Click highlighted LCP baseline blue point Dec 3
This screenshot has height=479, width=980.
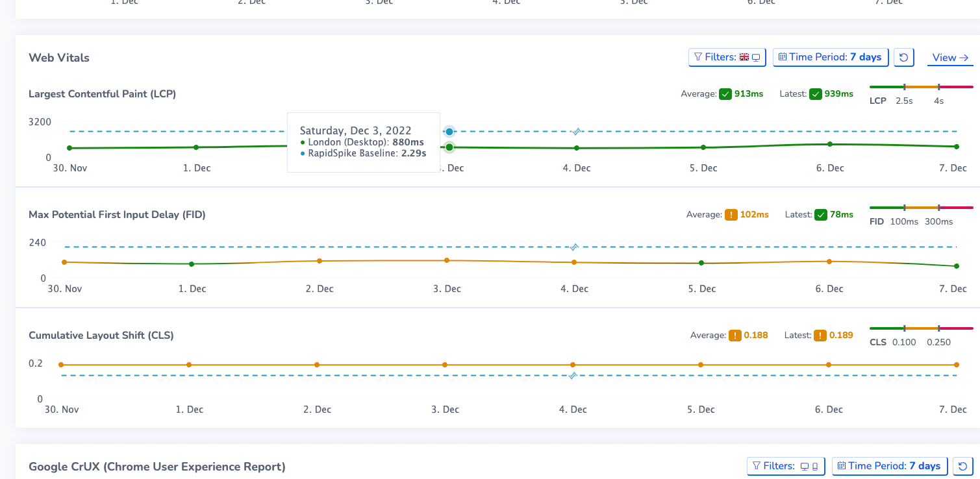pos(449,132)
